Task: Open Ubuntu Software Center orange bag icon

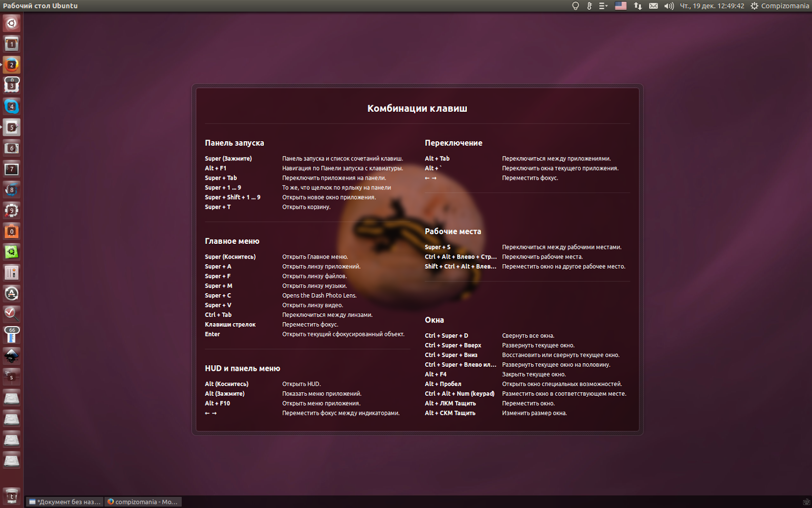Action: tap(12, 232)
